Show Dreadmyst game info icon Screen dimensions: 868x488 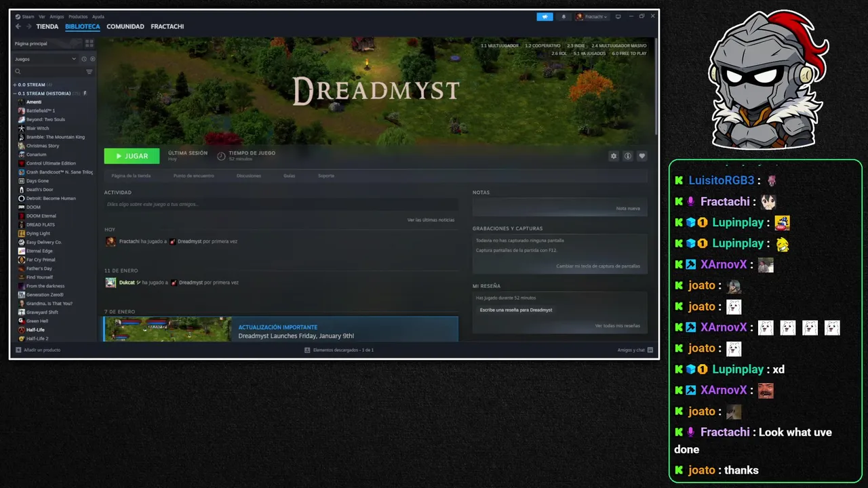628,156
